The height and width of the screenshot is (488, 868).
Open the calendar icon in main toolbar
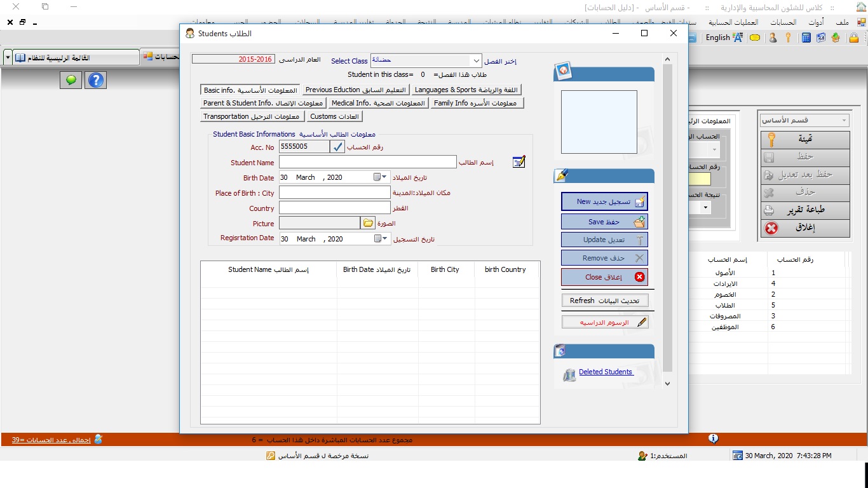tap(821, 37)
